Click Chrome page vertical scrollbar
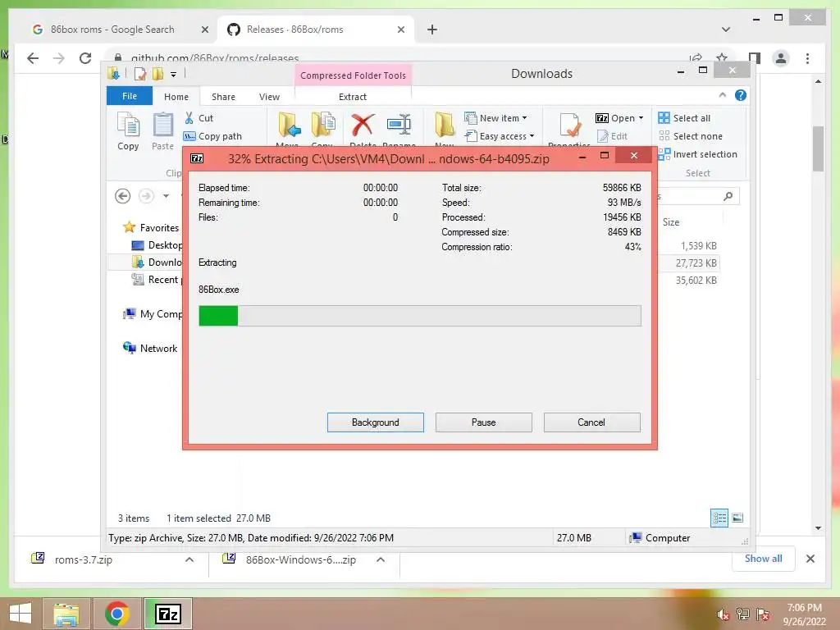 (818, 148)
